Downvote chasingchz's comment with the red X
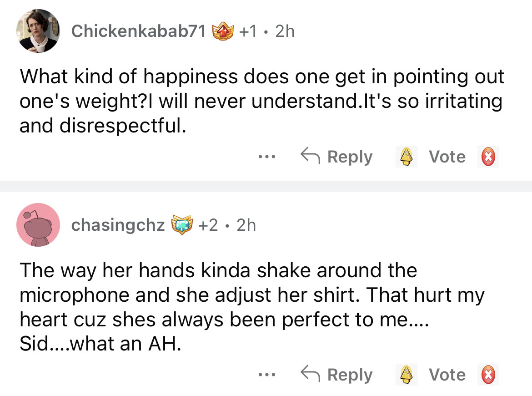 pyautogui.click(x=488, y=375)
